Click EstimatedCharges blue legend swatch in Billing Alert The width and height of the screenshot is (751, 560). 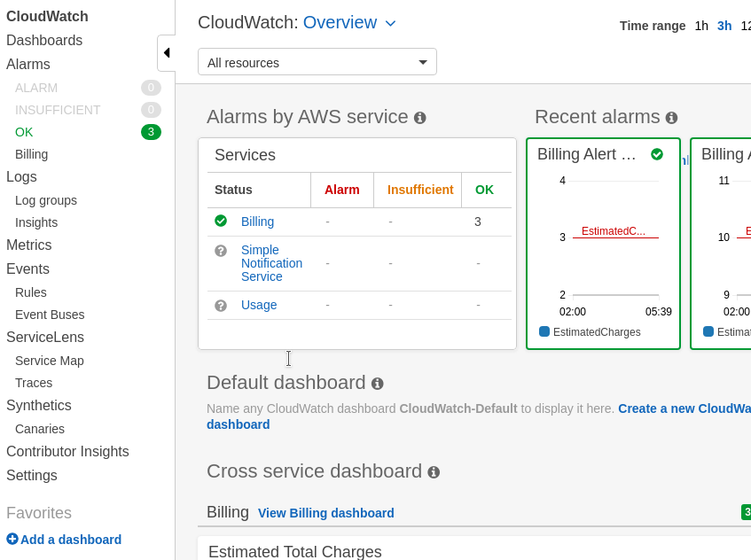pyautogui.click(x=544, y=331)
